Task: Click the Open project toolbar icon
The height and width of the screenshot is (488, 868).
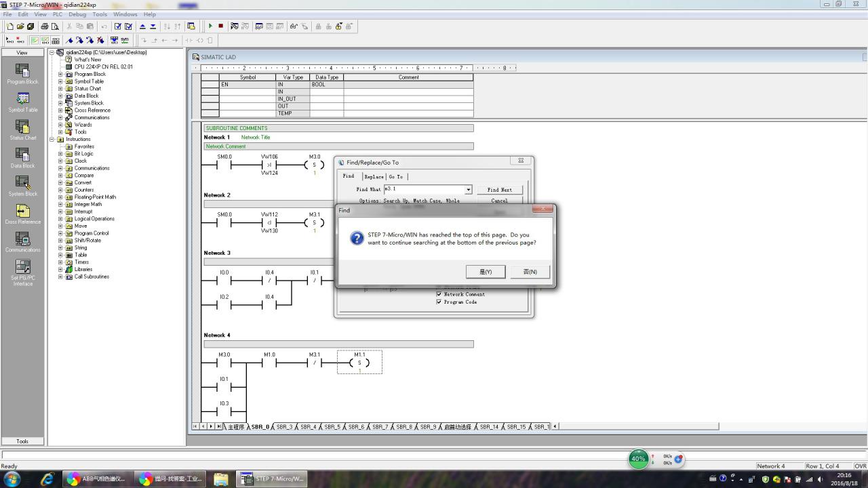Action: (20, 26)
